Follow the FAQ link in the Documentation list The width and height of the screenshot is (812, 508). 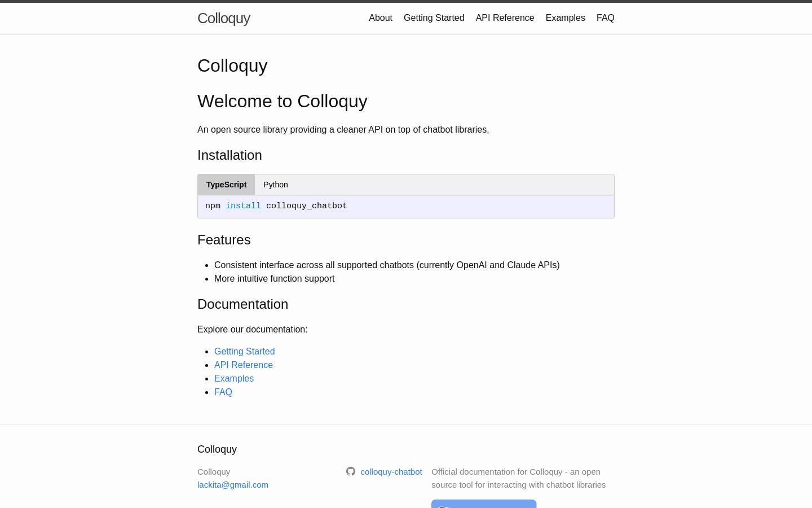click(223, 392)
